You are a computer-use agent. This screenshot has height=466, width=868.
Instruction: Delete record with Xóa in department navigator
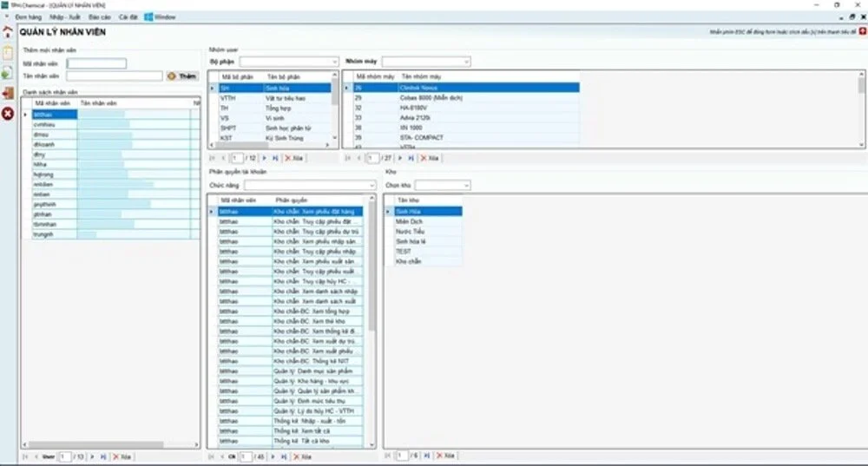[294, 158]
